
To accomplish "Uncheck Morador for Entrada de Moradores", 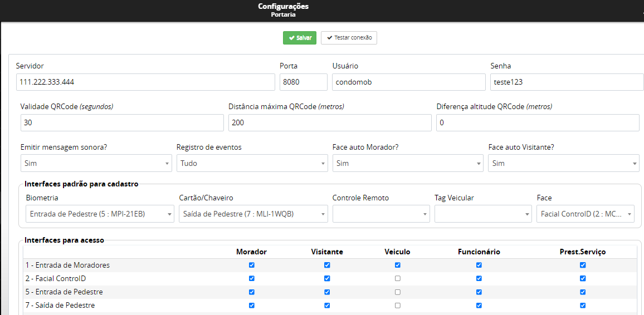I will [251, 265].
